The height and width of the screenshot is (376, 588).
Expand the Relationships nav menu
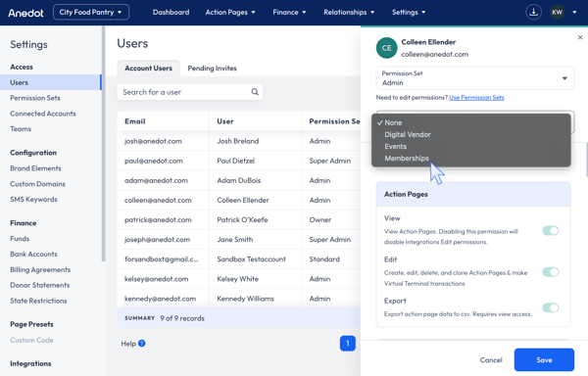[349, 13]
